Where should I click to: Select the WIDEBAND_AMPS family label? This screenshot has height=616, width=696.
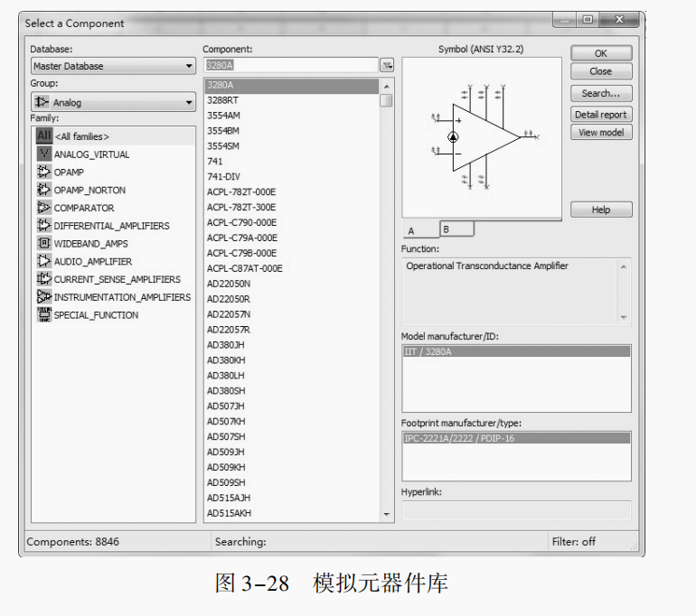[x=91, y=244]
